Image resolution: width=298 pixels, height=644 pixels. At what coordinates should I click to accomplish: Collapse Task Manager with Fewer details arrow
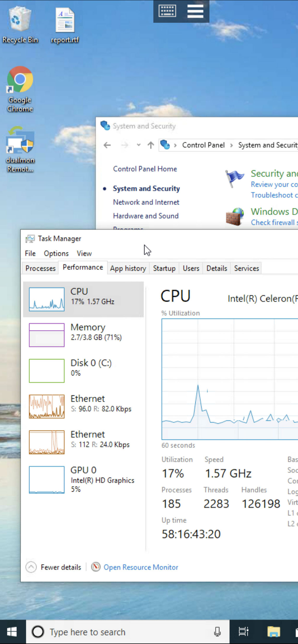click(31, 567)
